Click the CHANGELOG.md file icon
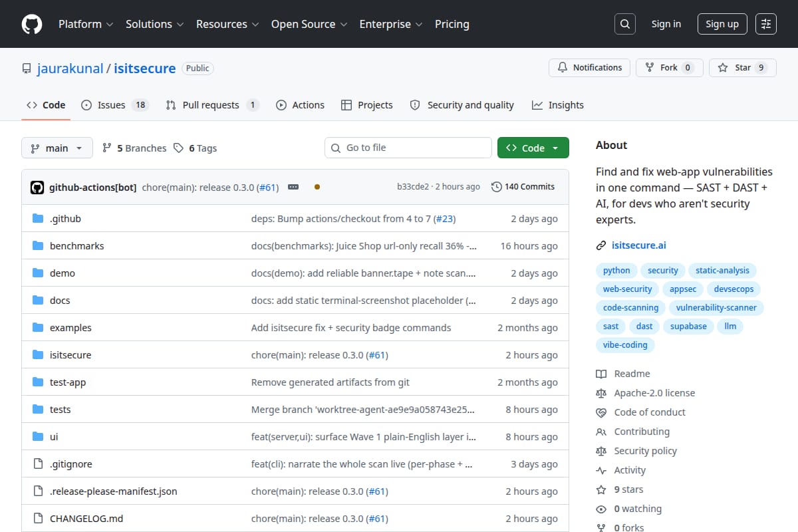Image resolution: width=798 pixels, height=532 pixels. point(38,519)
